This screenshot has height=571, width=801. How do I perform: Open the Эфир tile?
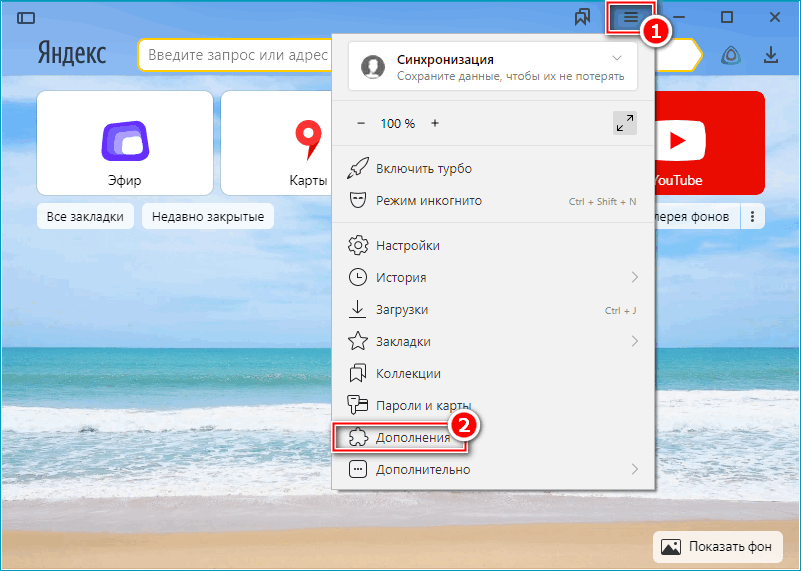click(124, 143)
